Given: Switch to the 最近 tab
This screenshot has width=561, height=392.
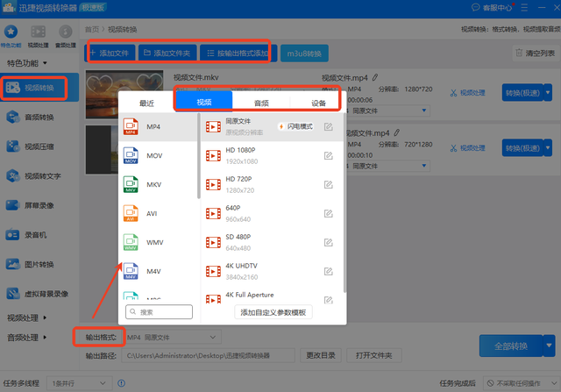Looking at the screenshot, I should point(146,103).
